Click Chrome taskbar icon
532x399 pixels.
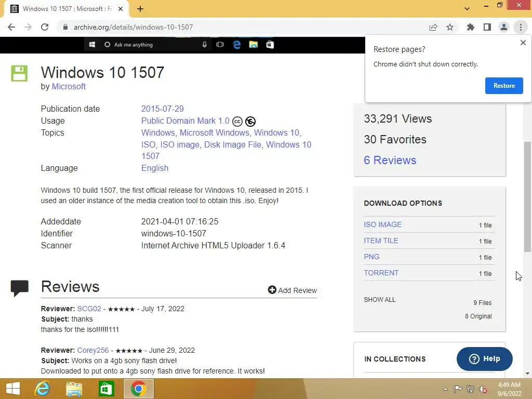point(138,389)
